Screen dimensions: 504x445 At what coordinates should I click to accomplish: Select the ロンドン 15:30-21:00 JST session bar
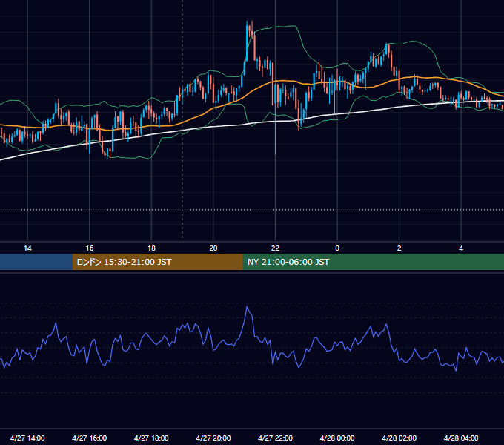click(157, 262)
